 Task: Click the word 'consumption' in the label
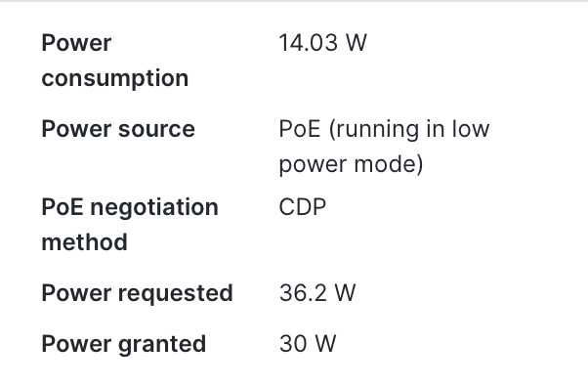click(114, 79)
